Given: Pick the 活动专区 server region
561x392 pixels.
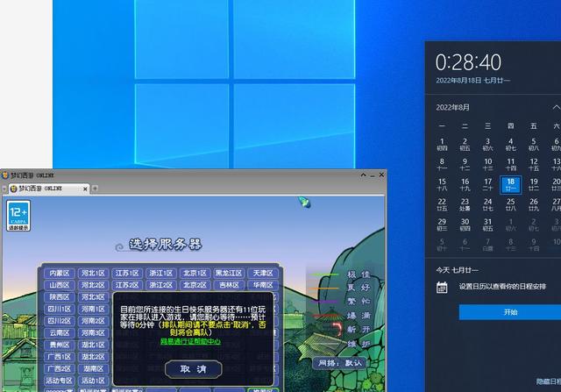Looking at the screenshot, I should point(59,381).
